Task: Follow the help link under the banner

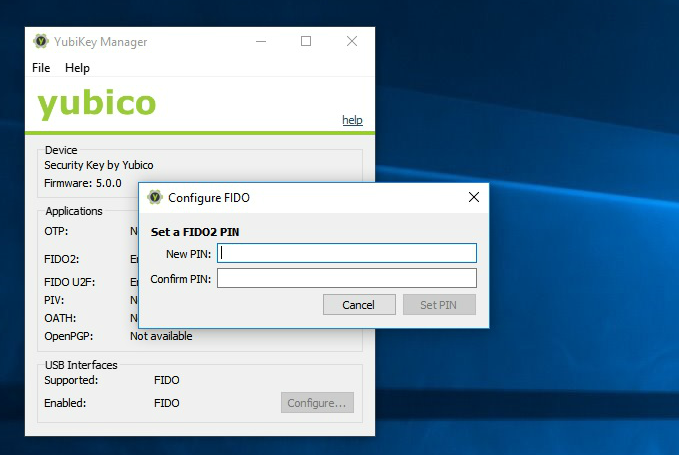Action: point(352,120)
